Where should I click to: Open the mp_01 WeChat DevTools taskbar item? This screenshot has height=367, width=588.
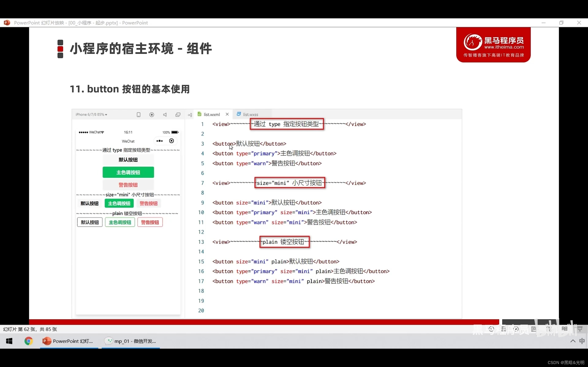pos(131,341)
